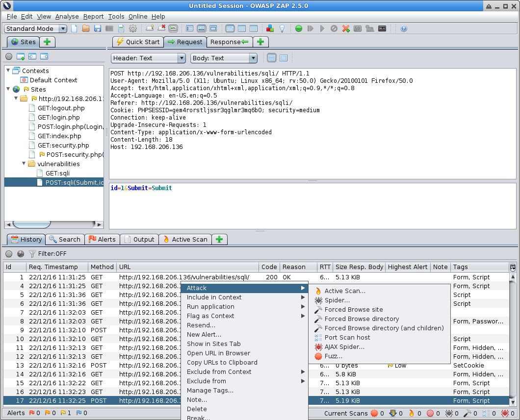This screenshot has height=420, width=520.
Task: Click the light bulb icon in toolbar
Action: click(x=282, y=28)
